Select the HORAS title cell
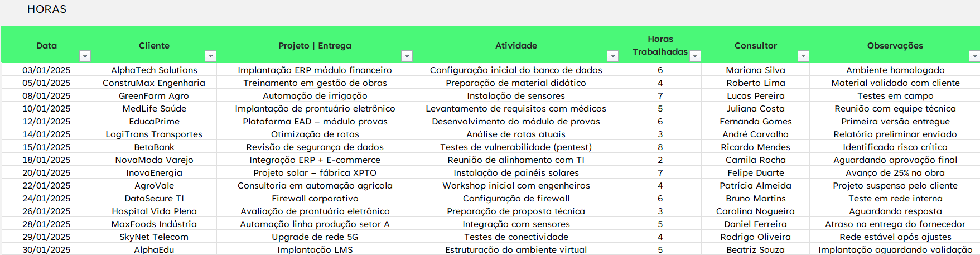The image size is (980, 255). click(47, 9)
